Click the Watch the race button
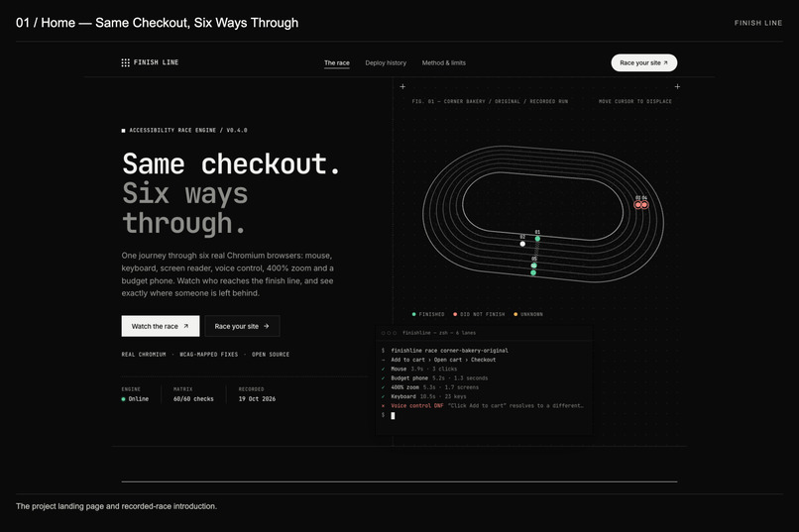 coord(161,326)
